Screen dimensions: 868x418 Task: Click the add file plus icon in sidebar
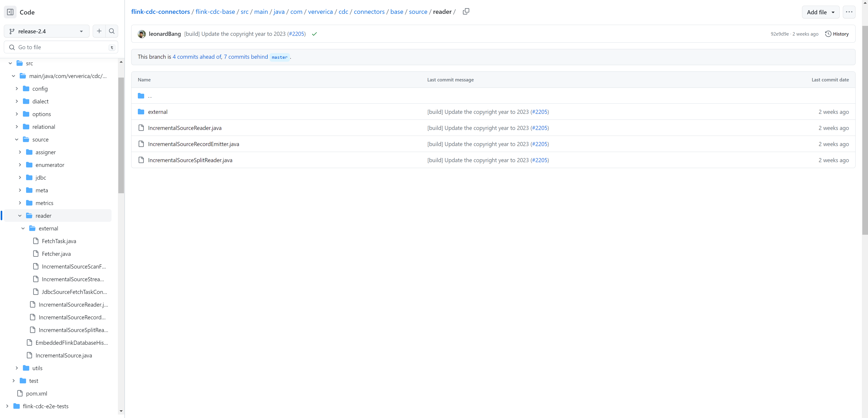[x=99, y=31]
